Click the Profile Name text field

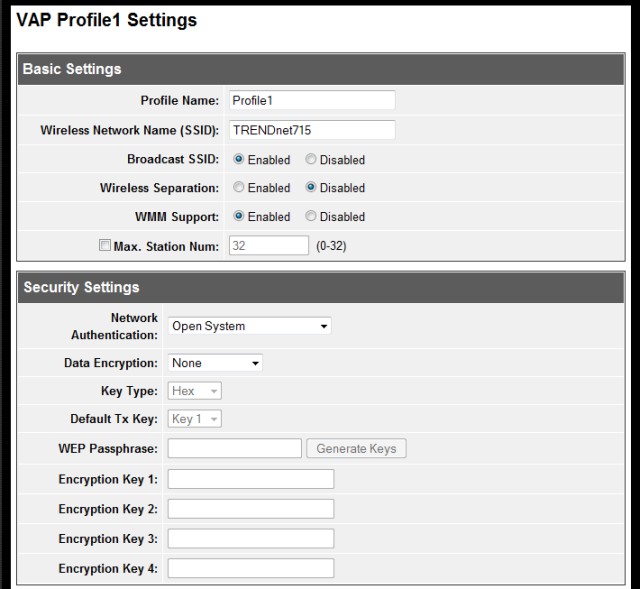click(x=310, y=101)
